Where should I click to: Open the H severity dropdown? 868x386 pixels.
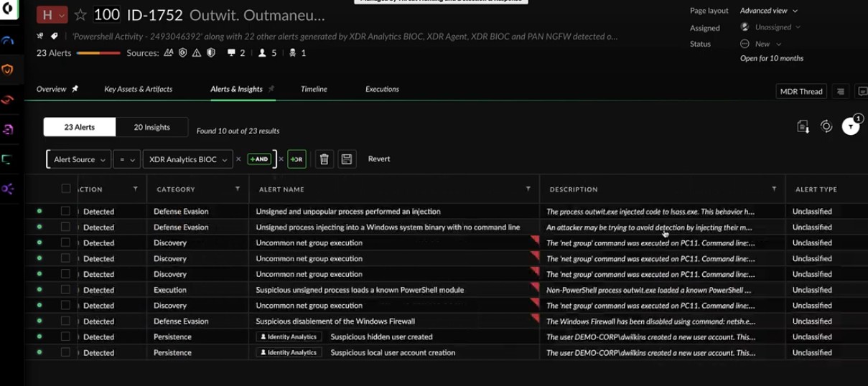pyautogui.click(x=53, y=15)
